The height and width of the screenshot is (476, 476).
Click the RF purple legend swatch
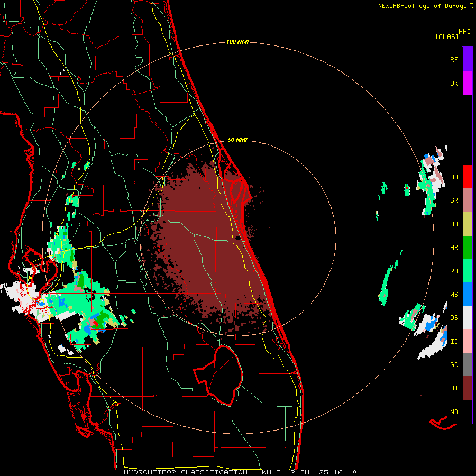(x=467, y=59)
